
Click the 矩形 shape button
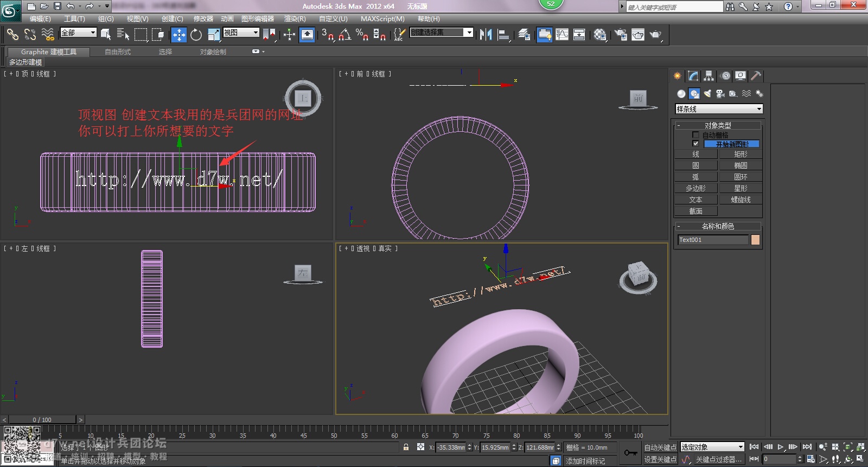[x=741, y=154]
